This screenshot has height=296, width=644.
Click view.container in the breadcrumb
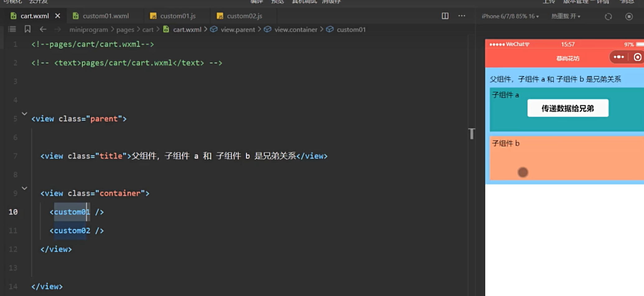[x=296, y=30]
